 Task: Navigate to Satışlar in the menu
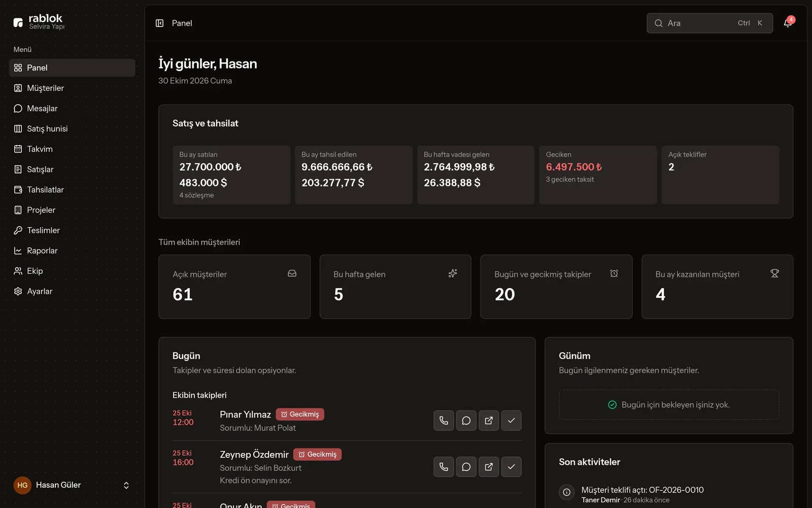tap(72, 169)
